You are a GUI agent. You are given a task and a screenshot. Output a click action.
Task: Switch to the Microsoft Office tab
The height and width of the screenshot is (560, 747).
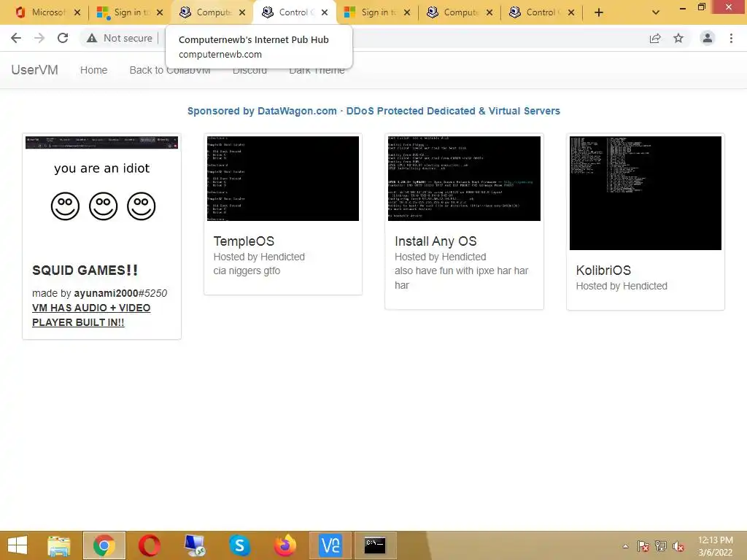click(41, 12)
